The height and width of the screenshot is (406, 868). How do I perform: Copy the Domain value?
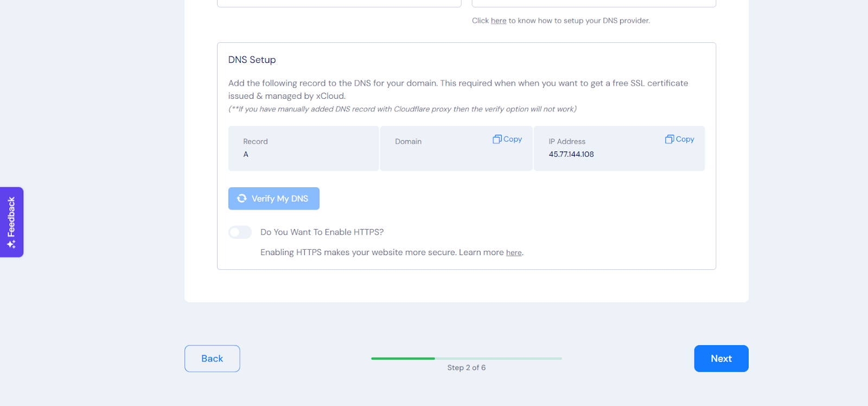[x=507, y=139]
